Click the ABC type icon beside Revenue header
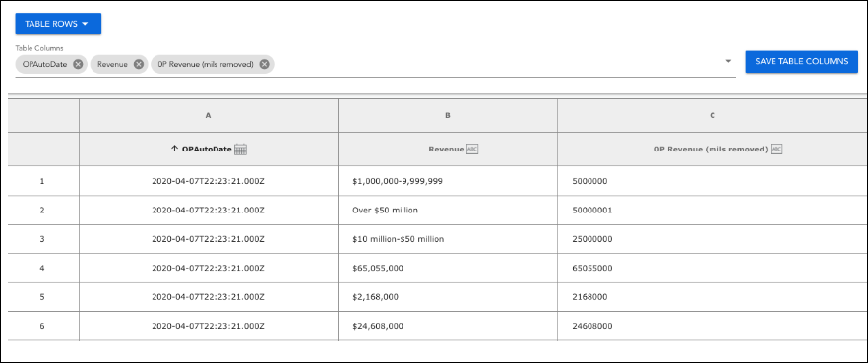Viewport: 868px width, 363px height. click(x=471, y=149)
